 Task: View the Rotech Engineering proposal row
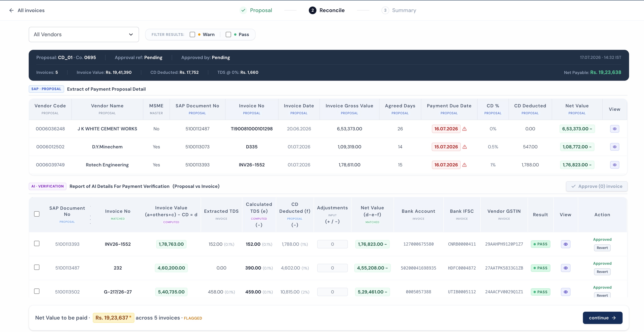click(614, 165)
